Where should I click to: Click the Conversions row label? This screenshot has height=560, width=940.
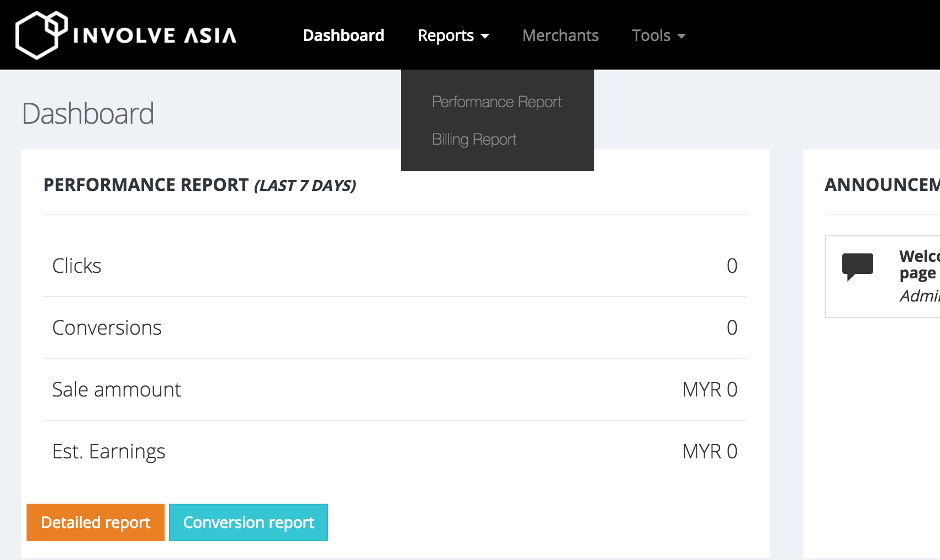107,327
